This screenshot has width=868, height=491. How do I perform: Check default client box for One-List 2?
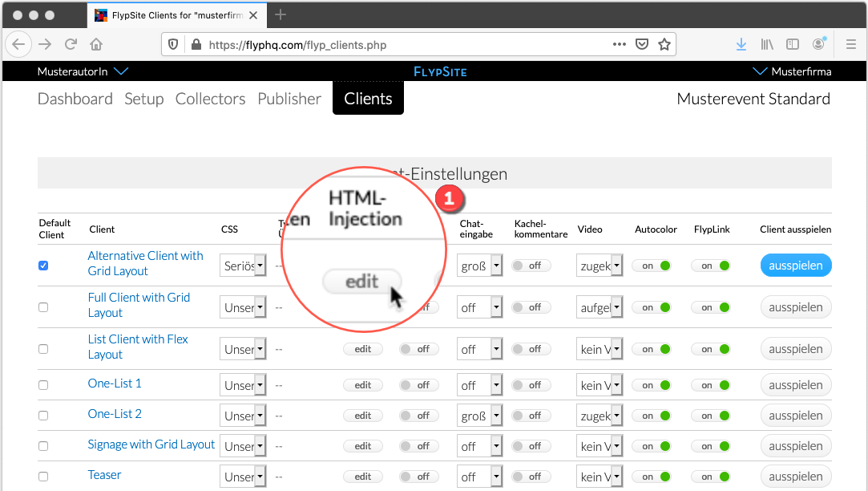point(43,416)
